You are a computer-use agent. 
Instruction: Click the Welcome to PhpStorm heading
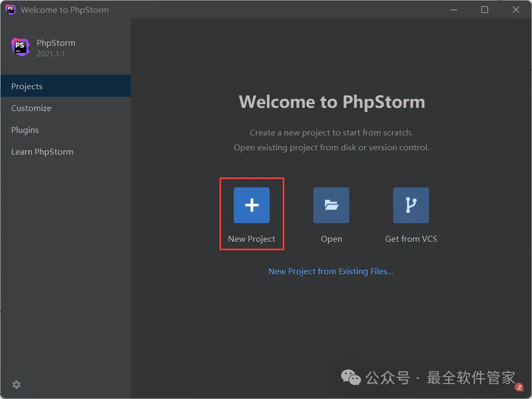pos(332,102)
